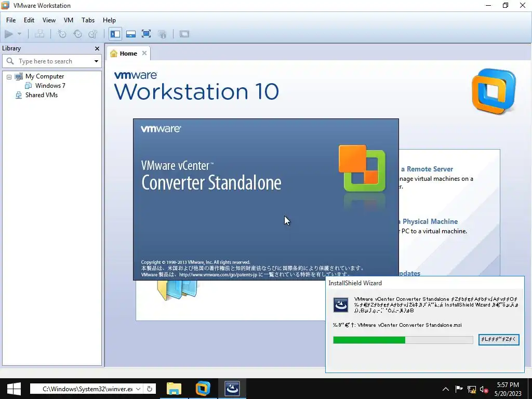Enter full screen mode icon
This screenshot has height=399, width=532.
coord(146,34)
